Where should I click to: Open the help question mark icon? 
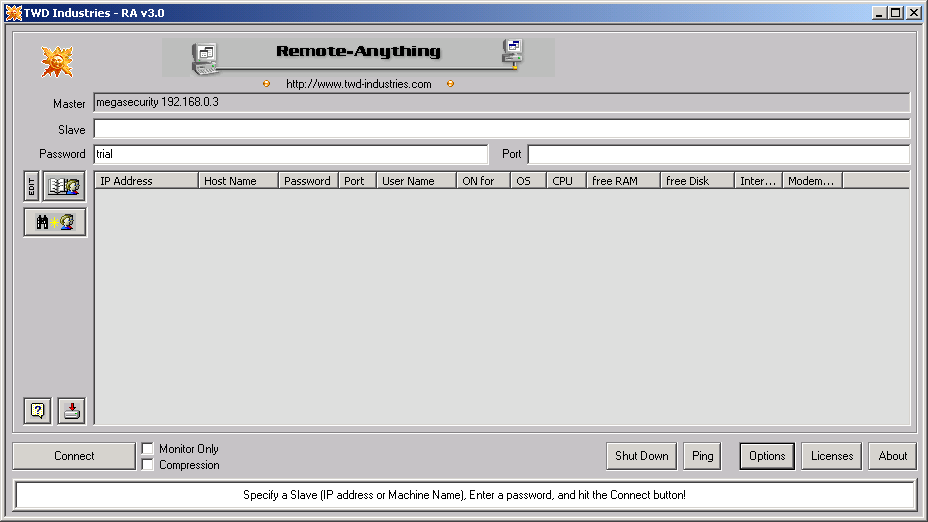(38, 410)
